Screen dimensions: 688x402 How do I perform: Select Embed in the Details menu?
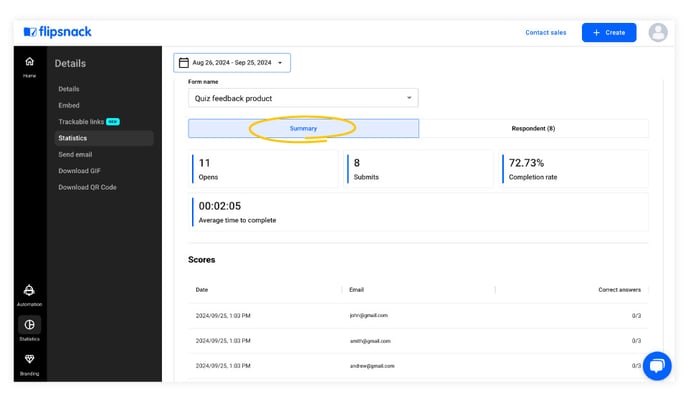[x=69, y=105]
